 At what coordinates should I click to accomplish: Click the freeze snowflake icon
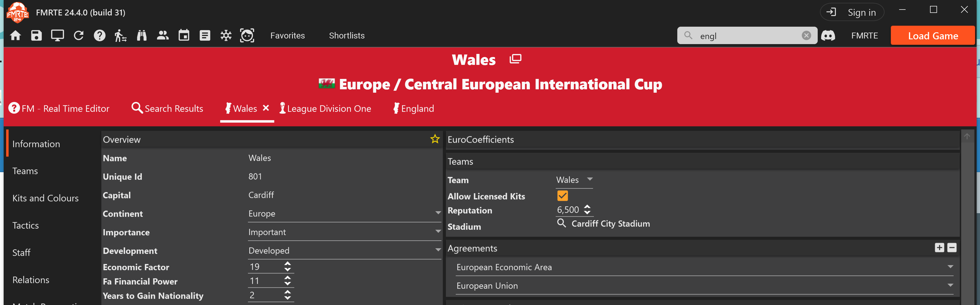(x=226, y=36)
